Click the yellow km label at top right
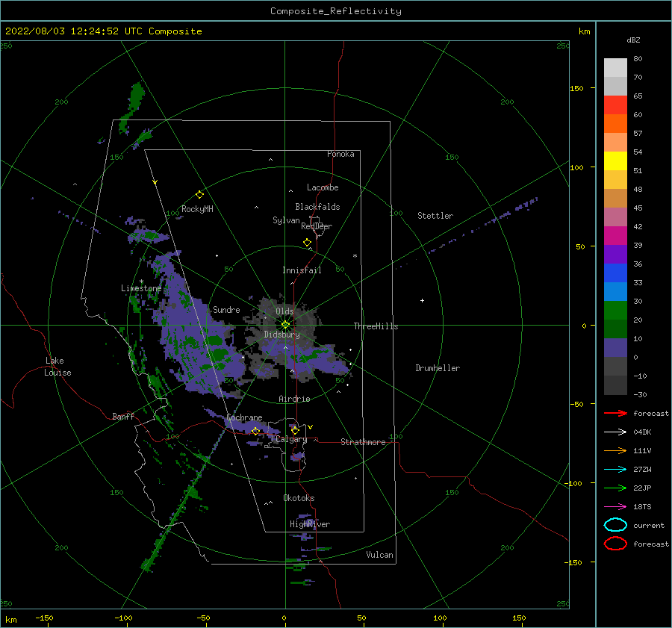The width and height of the screenshot is (672, 628). [x=585, y=31]
